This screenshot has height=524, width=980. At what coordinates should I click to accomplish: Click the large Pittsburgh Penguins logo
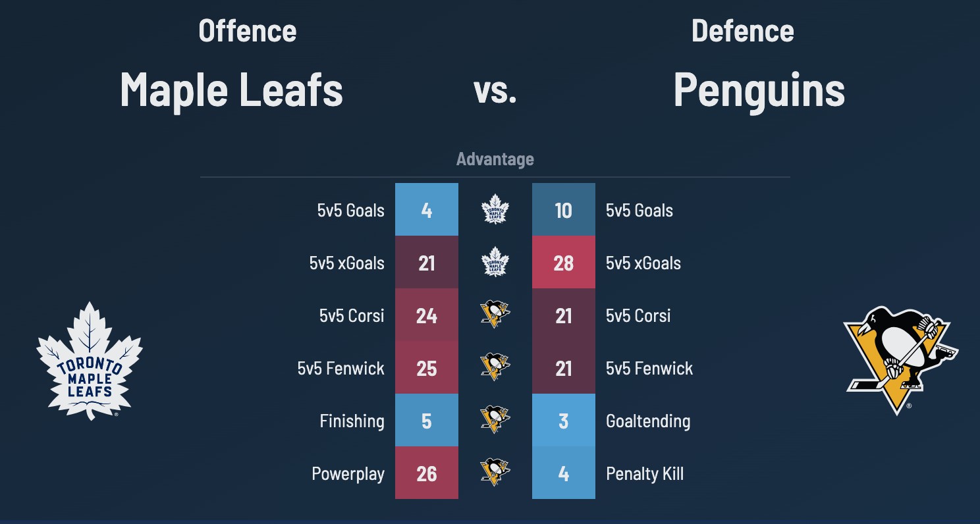[x=900, y=359]
